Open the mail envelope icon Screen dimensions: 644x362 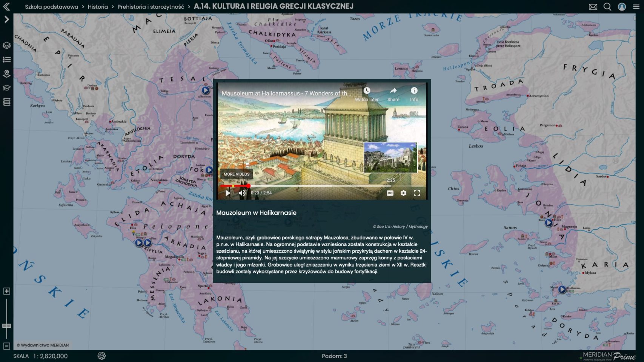coord(593,7)
